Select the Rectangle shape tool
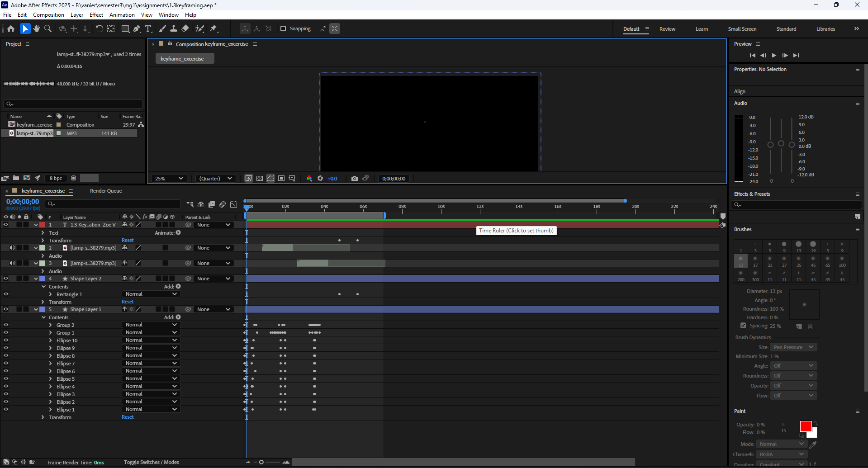Screen dimensions: 868x468 pos(125,28)
